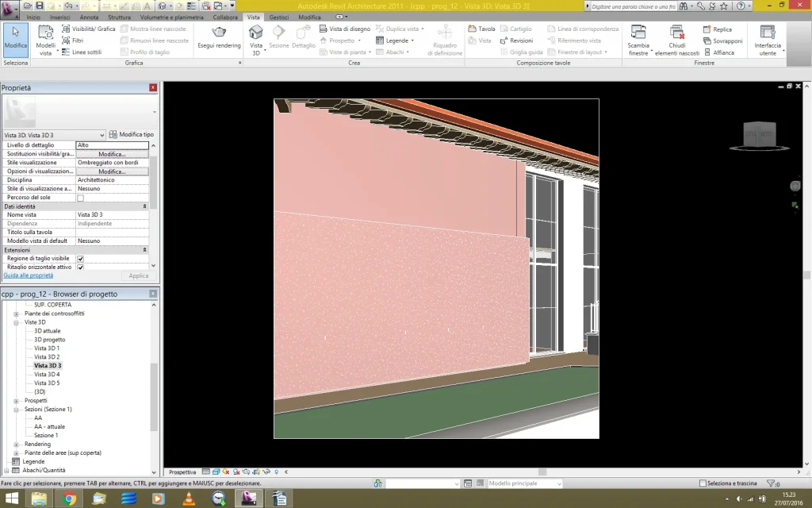
Task: Select Vista 3D 4 in project browser
Action: pos(47,375)
